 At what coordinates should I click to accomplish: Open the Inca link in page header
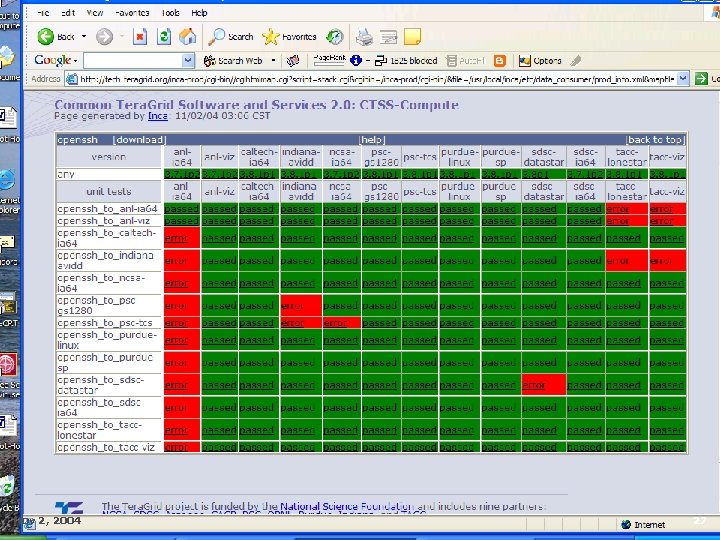click(158, 116)
